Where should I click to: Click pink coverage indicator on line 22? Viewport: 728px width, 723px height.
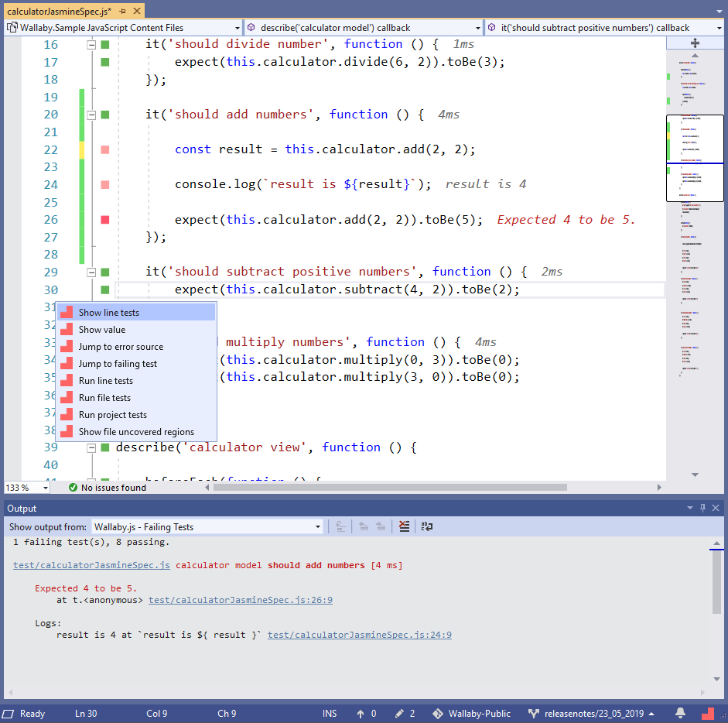coord(105,149)
